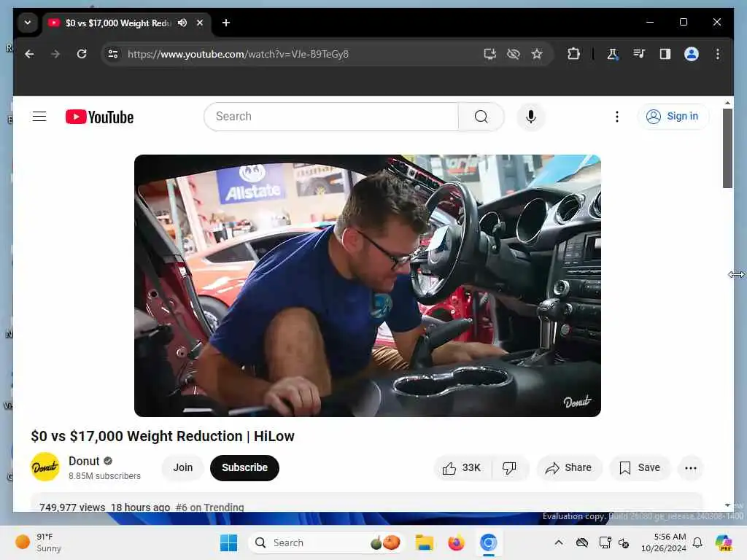Open the weather widget showing 91°F
The image size is (747, 560).
point(38,542)
